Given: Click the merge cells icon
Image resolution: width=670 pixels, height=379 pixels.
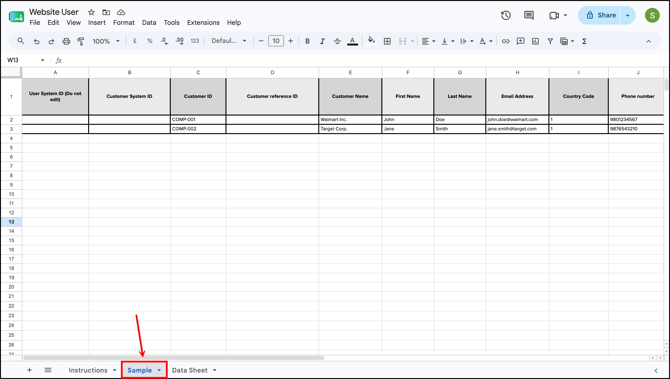Looking at the screenshot, I should pos(402,41).
